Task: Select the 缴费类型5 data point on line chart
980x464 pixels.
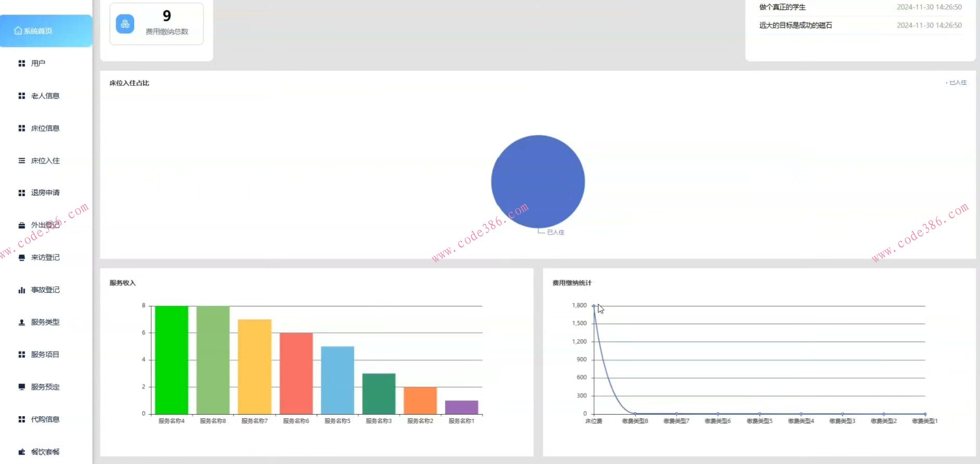Action: tap(759, 414)
